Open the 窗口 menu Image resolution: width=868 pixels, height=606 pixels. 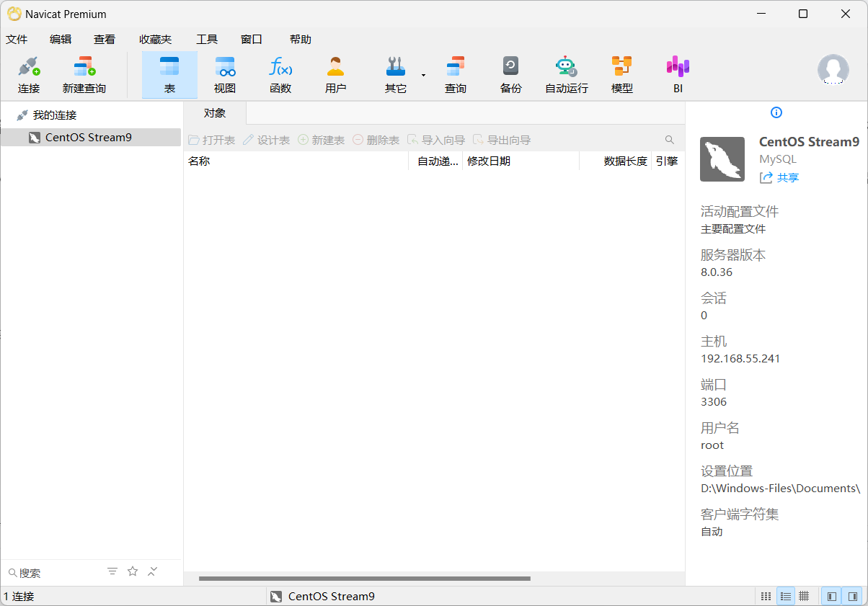[252, 40]
